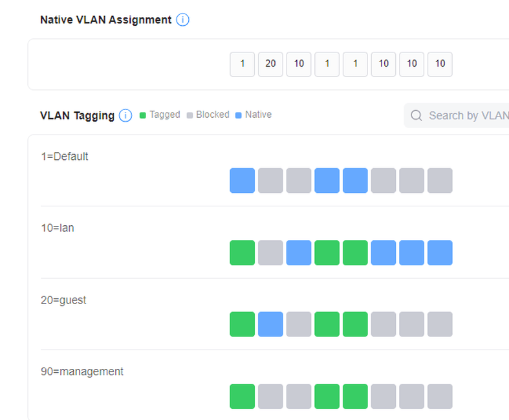Toggle guest VLAN tagged square on port 4
The height and width of the screenshot is (420, 509).
click(x=327, y=324)
